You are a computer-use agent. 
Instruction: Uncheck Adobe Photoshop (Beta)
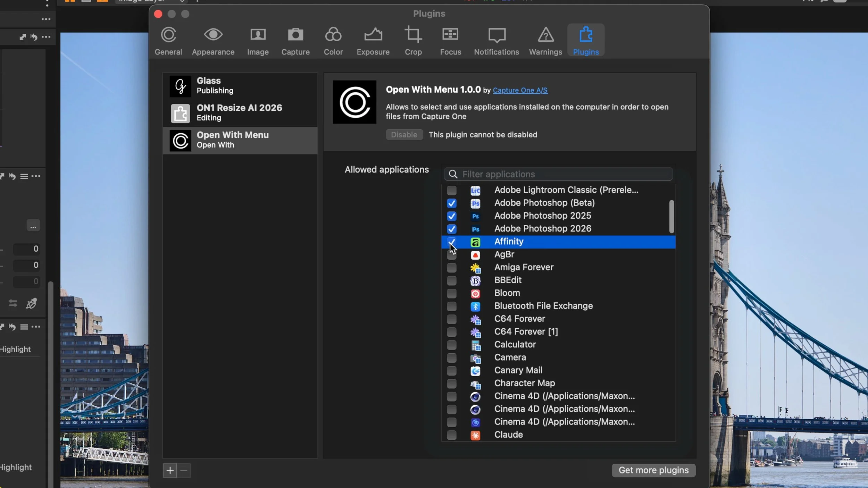[452, 203]
